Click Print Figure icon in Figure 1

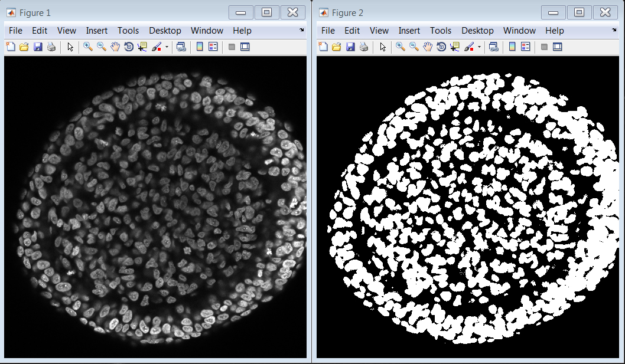[x=51, y=47]
